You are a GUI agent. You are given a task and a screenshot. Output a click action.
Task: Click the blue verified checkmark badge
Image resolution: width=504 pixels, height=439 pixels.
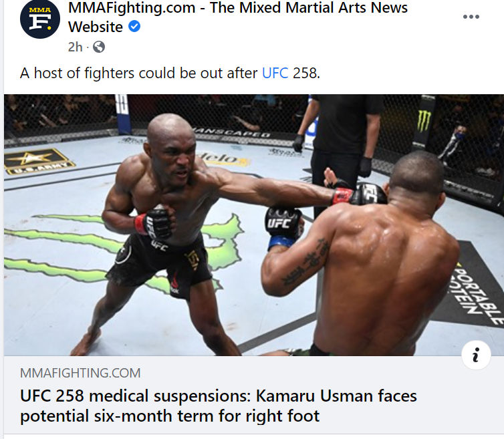point(134,26)
